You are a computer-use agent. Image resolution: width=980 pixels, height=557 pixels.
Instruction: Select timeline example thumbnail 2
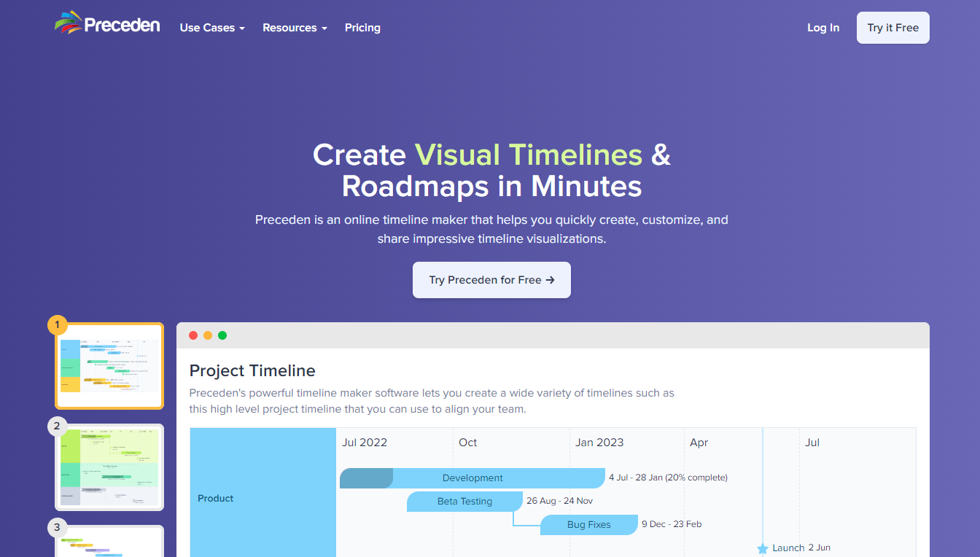(x=109, y=467)
